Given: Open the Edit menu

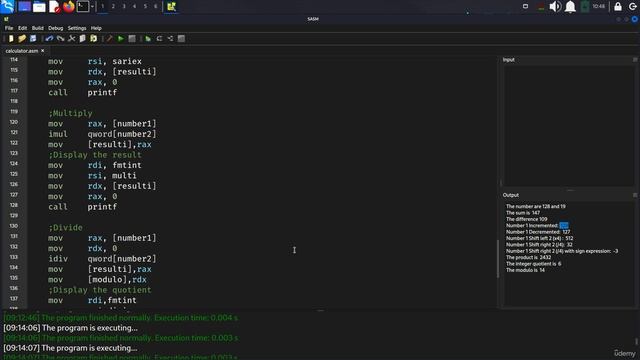Looking at the screenshot, I should (x=22, y=28).
